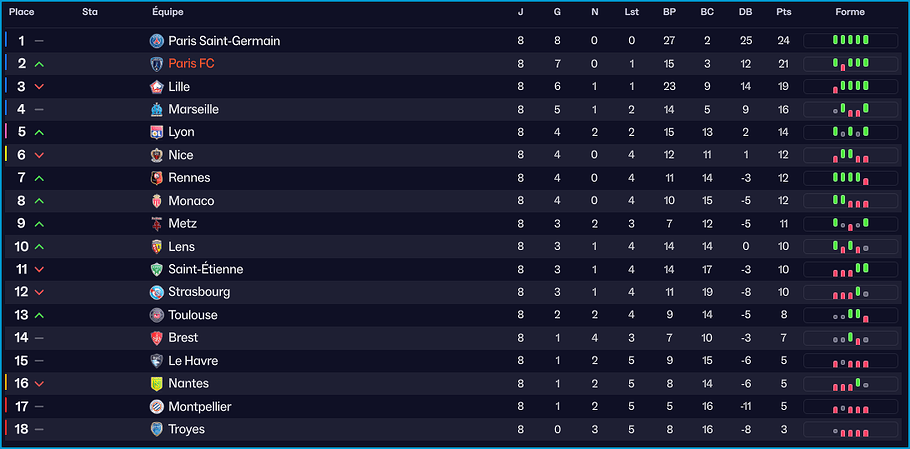The width and height of the screenshot is (910, 449).
Task: Click the Forme column header
Action: click(850, 12)
